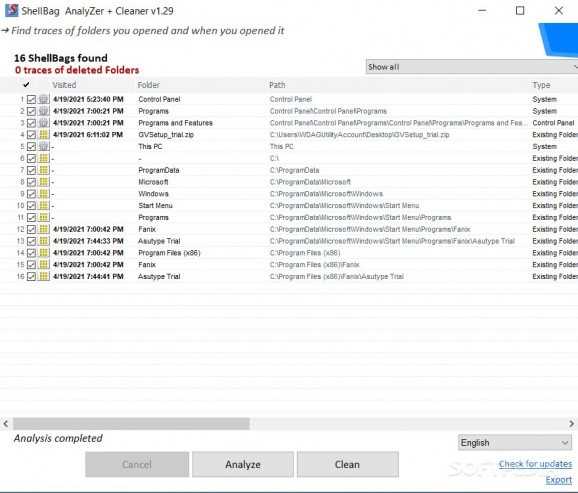Click the Analyze button
The height and width of the screenshot is (493, 578).
pyautogui.click(x=243, y=465)
